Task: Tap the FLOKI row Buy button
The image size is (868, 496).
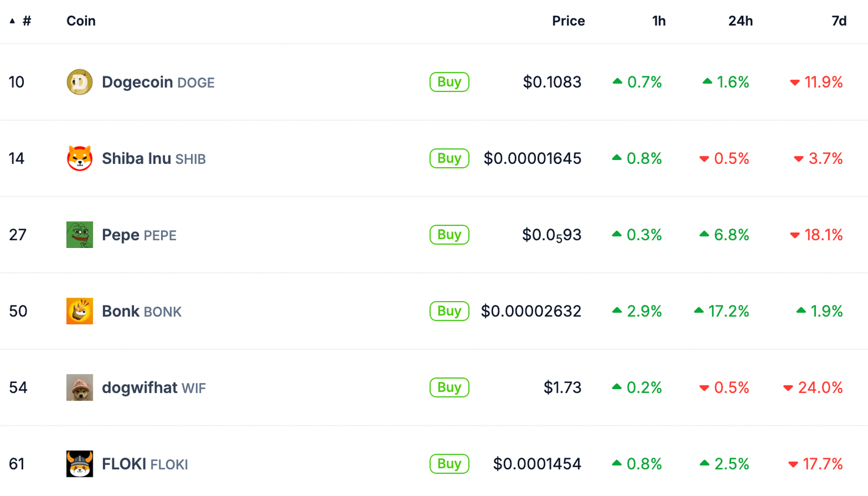Action: pos(449,464)
